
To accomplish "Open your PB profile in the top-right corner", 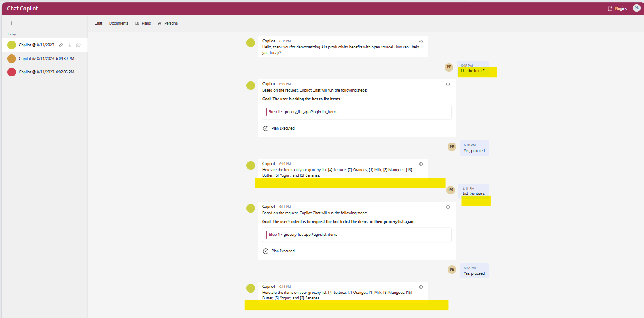I will click(636, 8).
